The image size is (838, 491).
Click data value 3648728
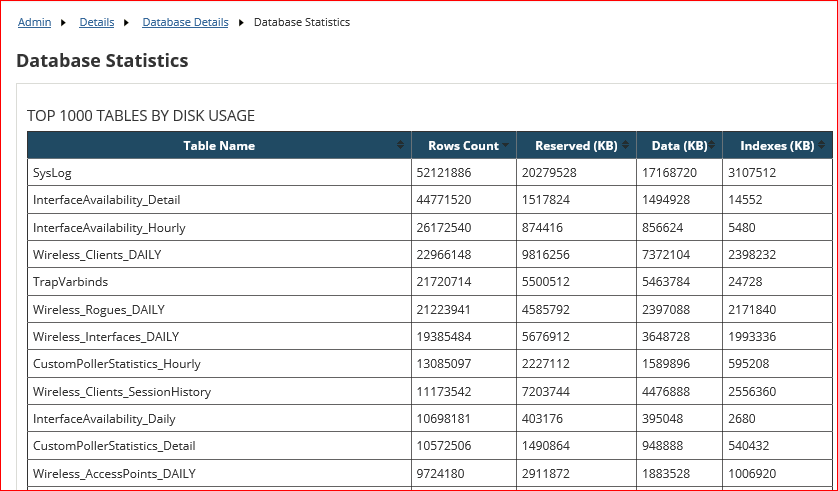(666, 337)
